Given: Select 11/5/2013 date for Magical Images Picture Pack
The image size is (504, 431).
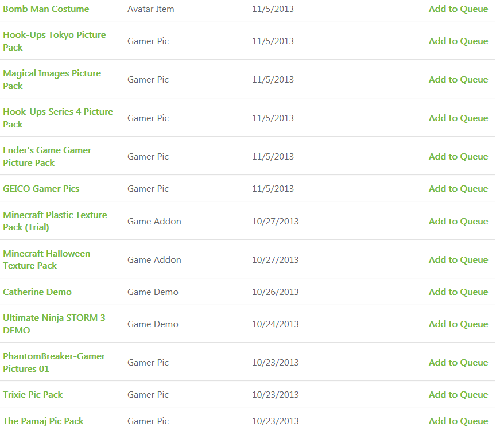Looking at the screenshot, I should coord(273,79).
